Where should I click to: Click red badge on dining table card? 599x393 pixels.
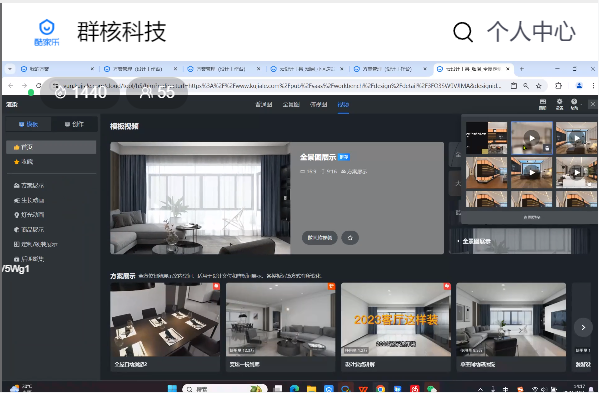(x=216, y=286)
